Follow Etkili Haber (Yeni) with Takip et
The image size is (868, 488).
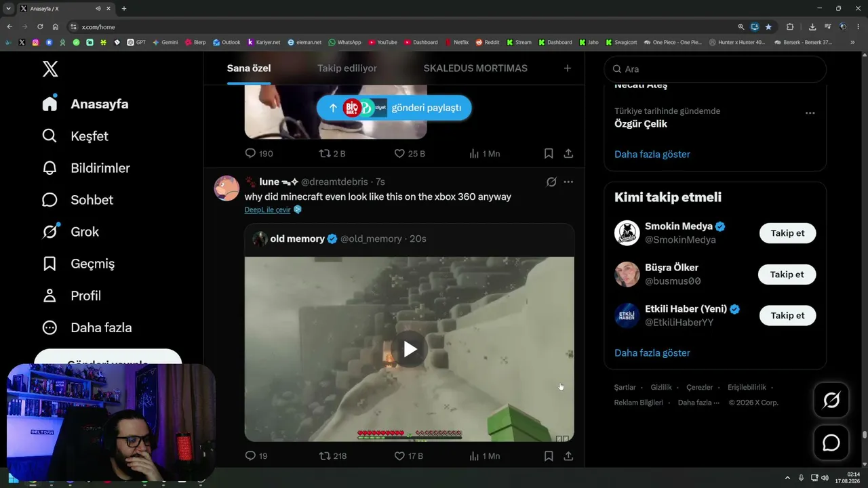pyautogui.click(x=787, y=315)
